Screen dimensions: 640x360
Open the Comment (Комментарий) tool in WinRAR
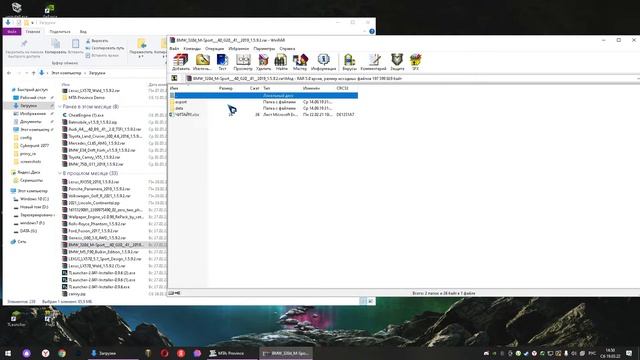click(373, 62)
